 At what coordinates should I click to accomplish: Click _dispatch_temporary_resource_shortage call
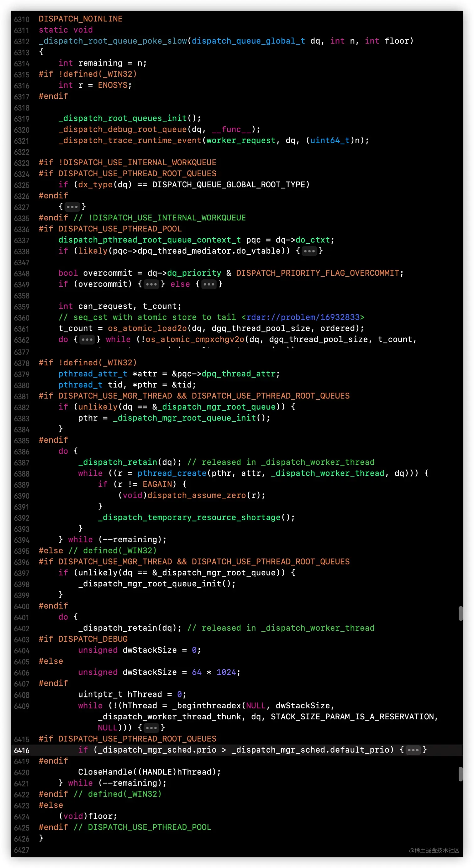coord(189,517)
